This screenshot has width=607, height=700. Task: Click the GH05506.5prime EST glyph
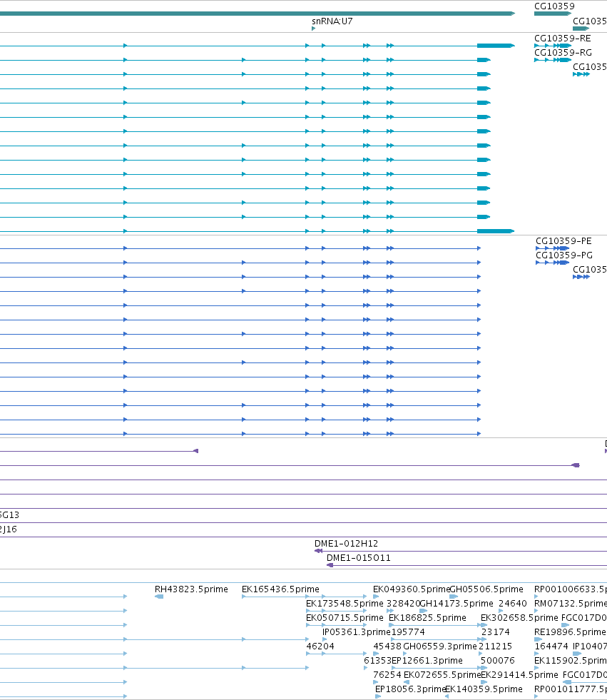click(x=454, y=597)
